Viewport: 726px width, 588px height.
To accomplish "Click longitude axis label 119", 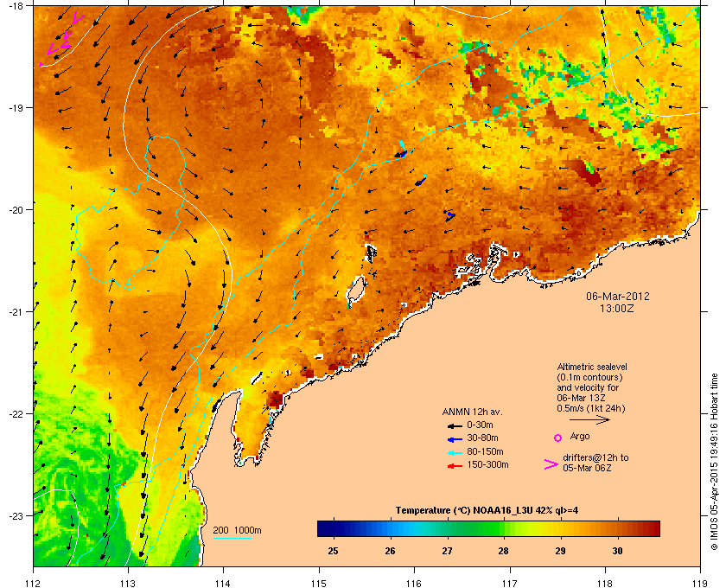I will (700, 583).
